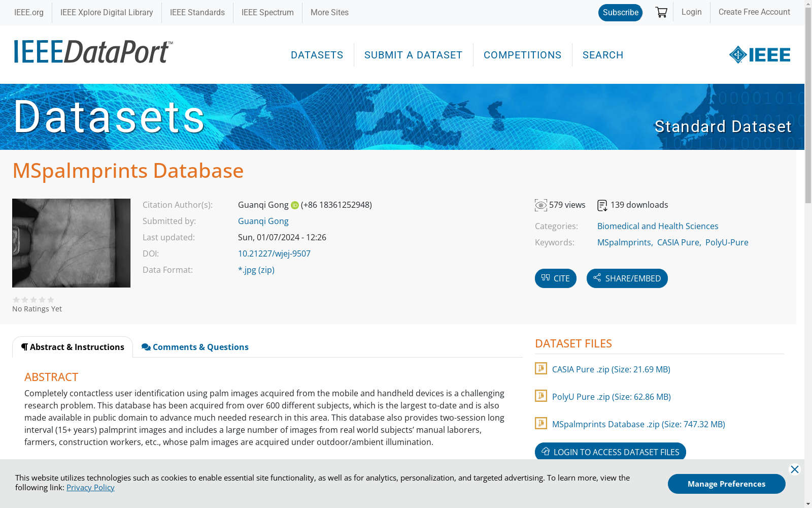Go to the IEEE.org site link
Screen dimensions: 812x508
(x=29, y=13)
